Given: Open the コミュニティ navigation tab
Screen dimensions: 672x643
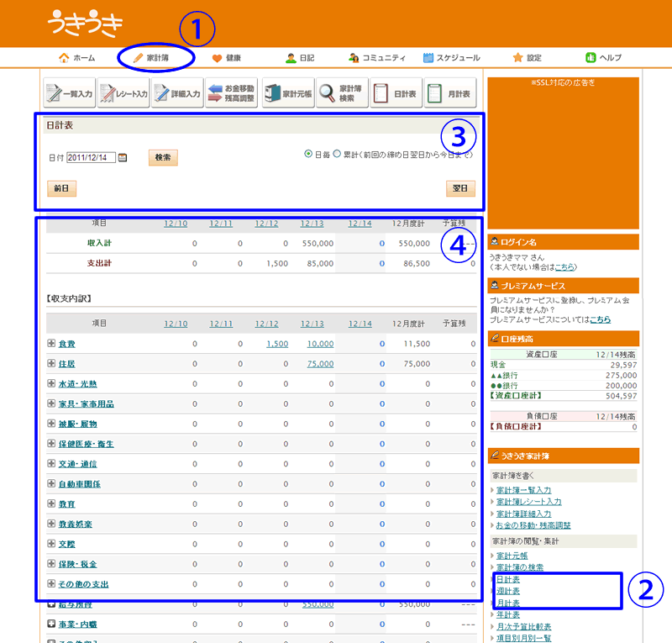Looking at the screenshot, I should point(376,58).
